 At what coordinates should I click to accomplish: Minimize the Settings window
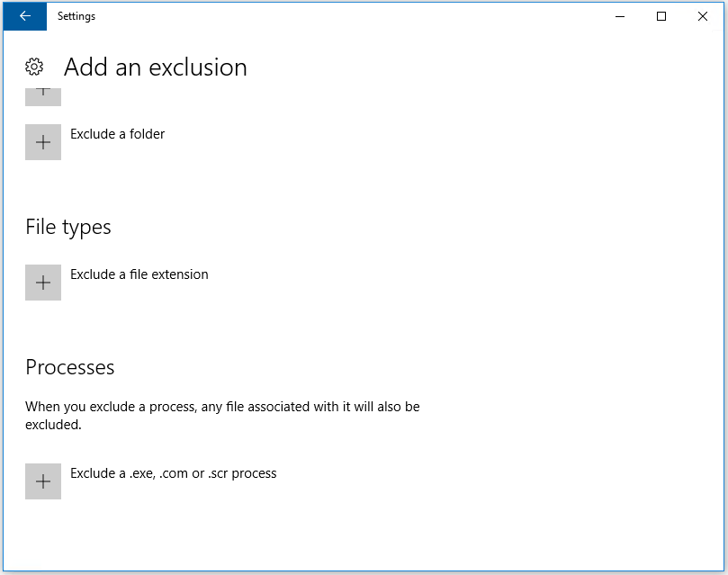coord(620,16)
